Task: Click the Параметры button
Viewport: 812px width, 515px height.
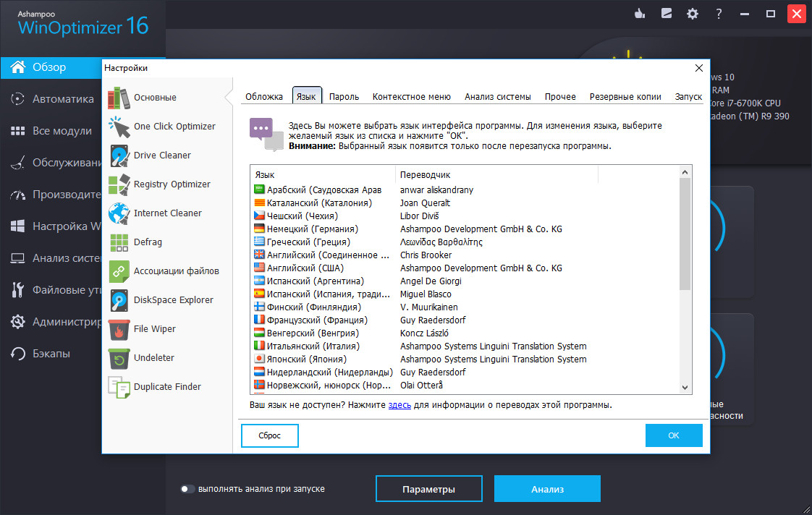Action: 428,489
